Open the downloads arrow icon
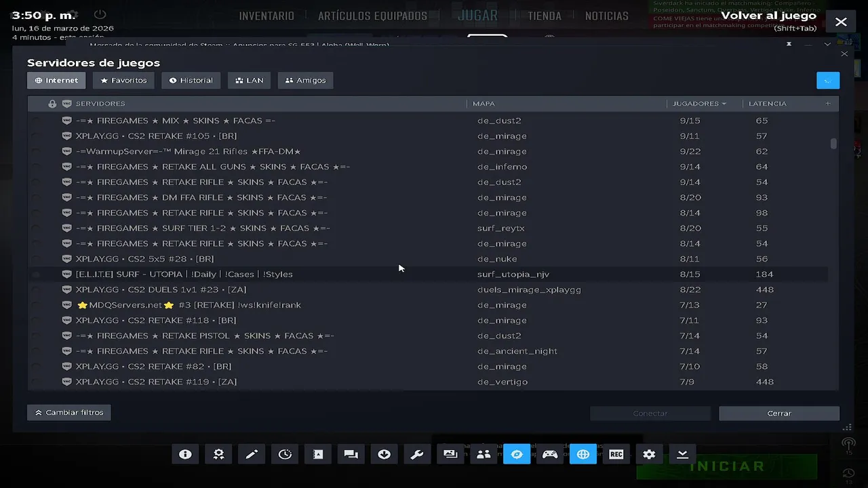The image size is (868, 488). click(384, 454)
